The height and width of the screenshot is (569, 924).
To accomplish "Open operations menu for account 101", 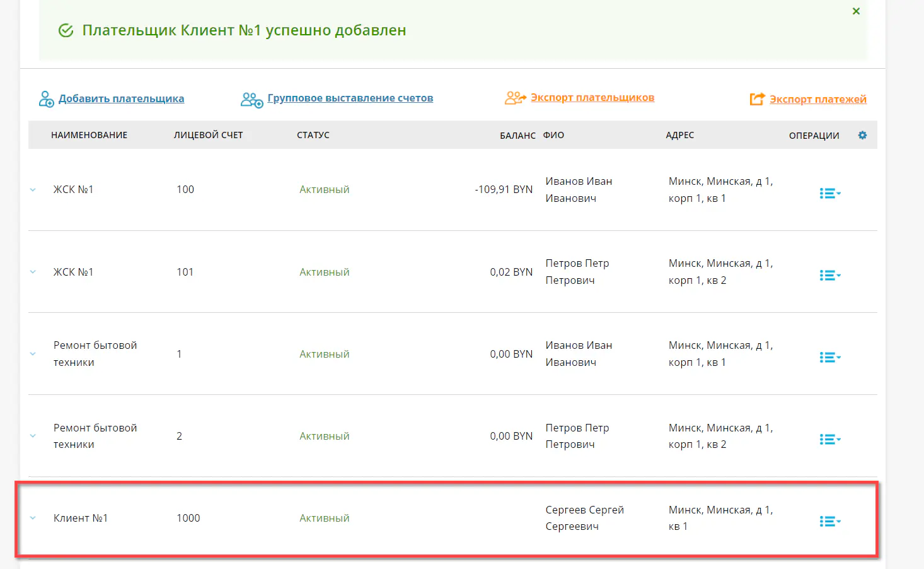I will point(829,275).
